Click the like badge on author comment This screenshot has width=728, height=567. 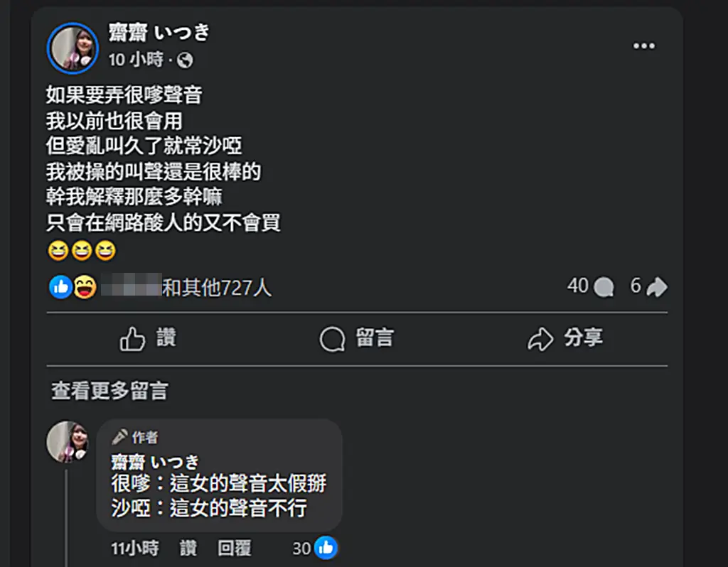coord(326,548)
